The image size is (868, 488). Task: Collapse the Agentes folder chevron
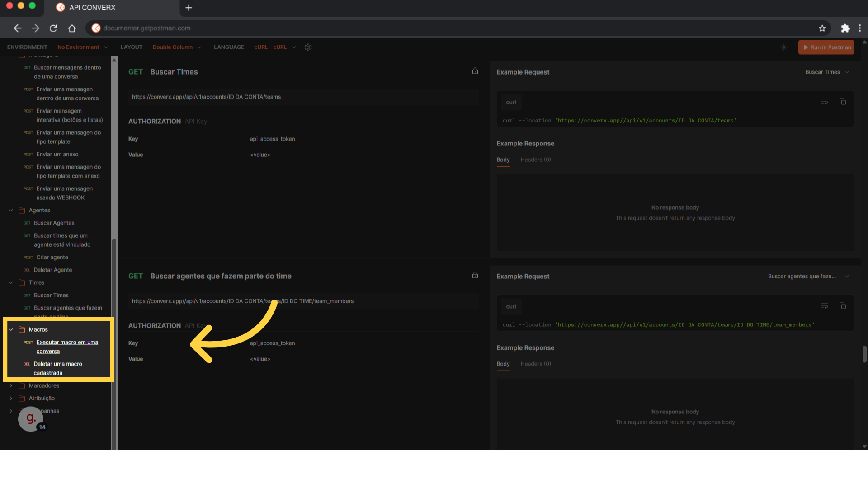click(11, 210)
